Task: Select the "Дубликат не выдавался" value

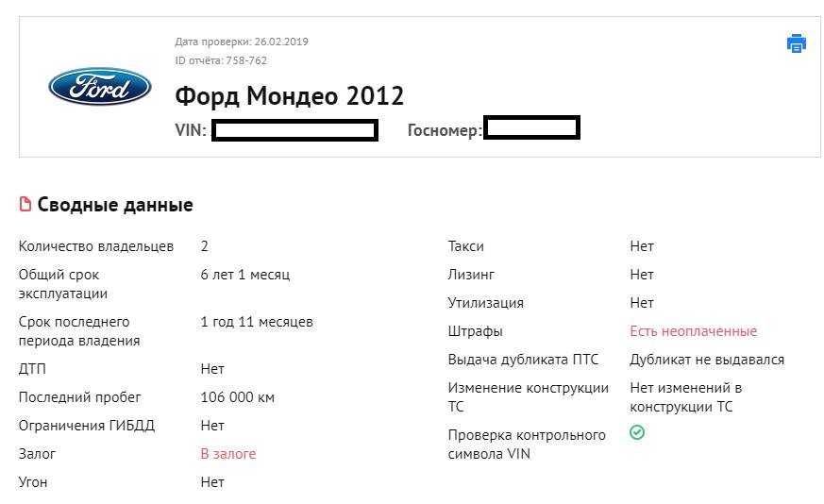Action: point(707,360)
